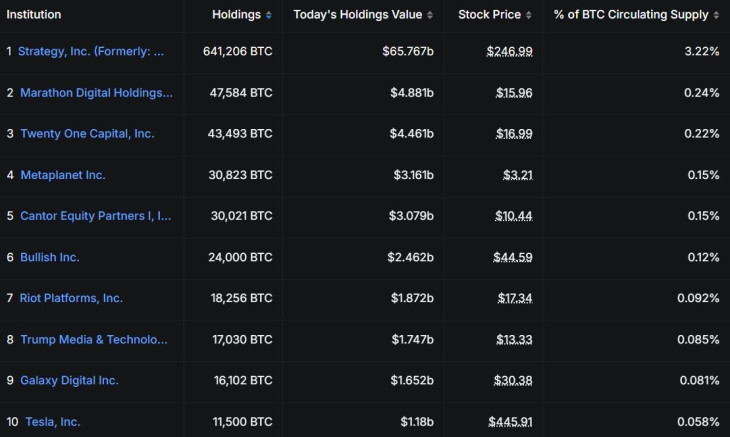The height and width of the screenshot is (437, 730).
Task: Select Galaxy Digital Inc. link
Action: pos(69,381)
